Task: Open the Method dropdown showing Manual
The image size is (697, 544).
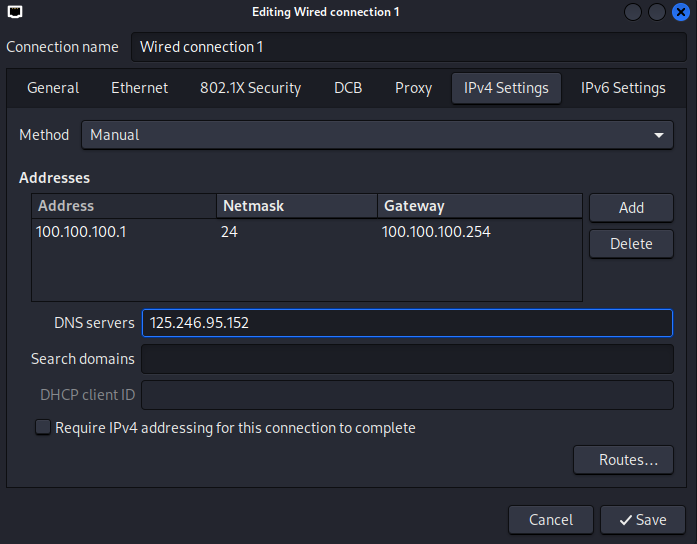Action: click(377, 135)
